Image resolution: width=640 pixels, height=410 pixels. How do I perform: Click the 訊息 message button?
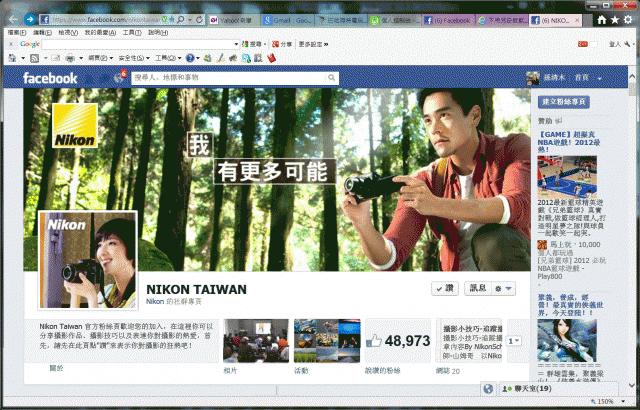[478, 288]
